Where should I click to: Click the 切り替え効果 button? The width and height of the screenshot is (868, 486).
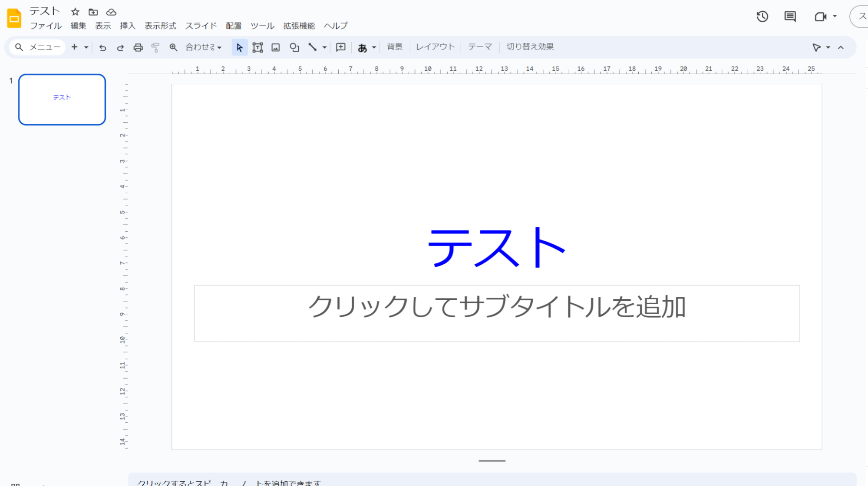(x=530, y=47)
